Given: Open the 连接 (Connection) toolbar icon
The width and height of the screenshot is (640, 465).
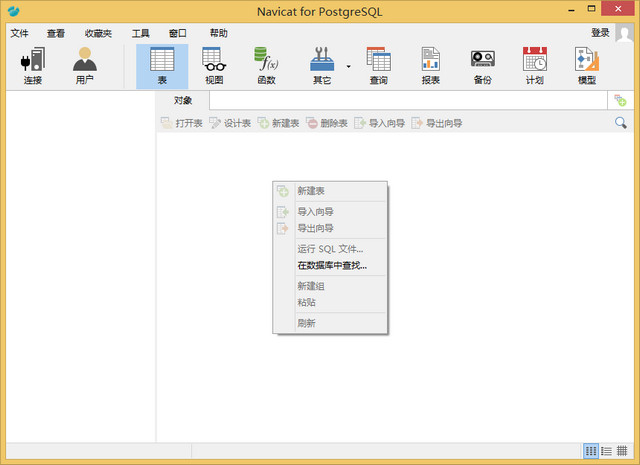Looking at the screenshot, I should (33, 66).
